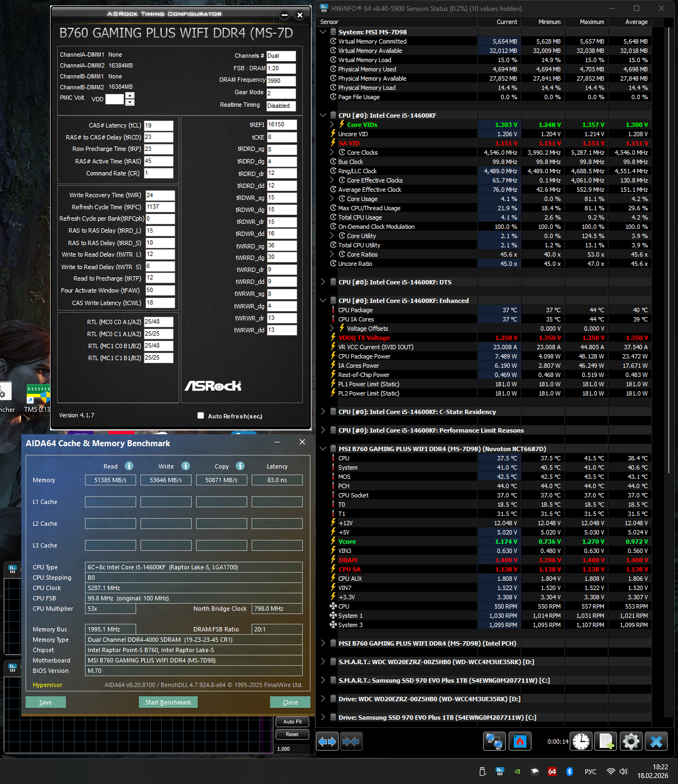This screenshot has width=678, height=784.
Task: Click the Hypervisor link in AIDA64
Action: tap(47, 685)
